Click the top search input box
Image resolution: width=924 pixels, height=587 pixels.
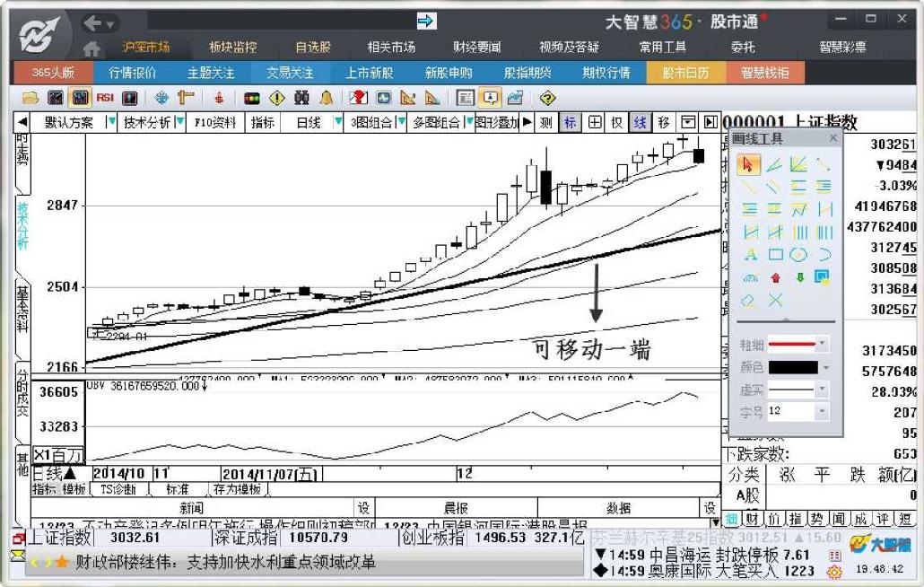[281, 22]
